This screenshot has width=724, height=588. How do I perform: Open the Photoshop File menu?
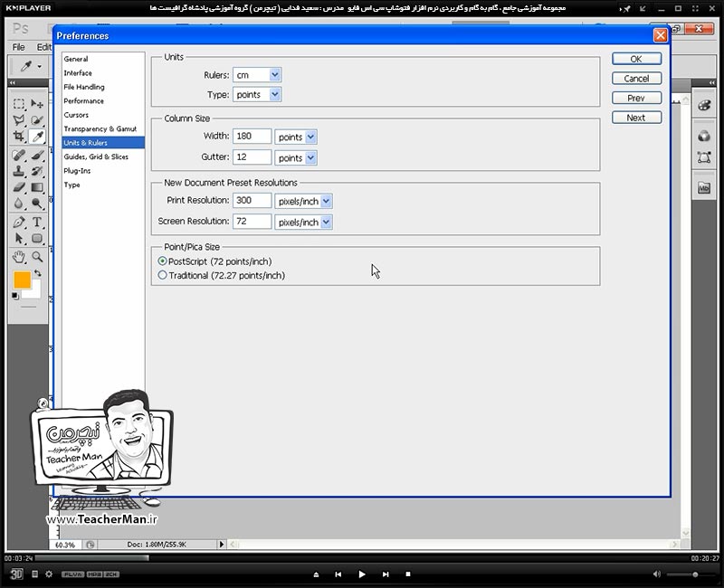coord(18,47)
